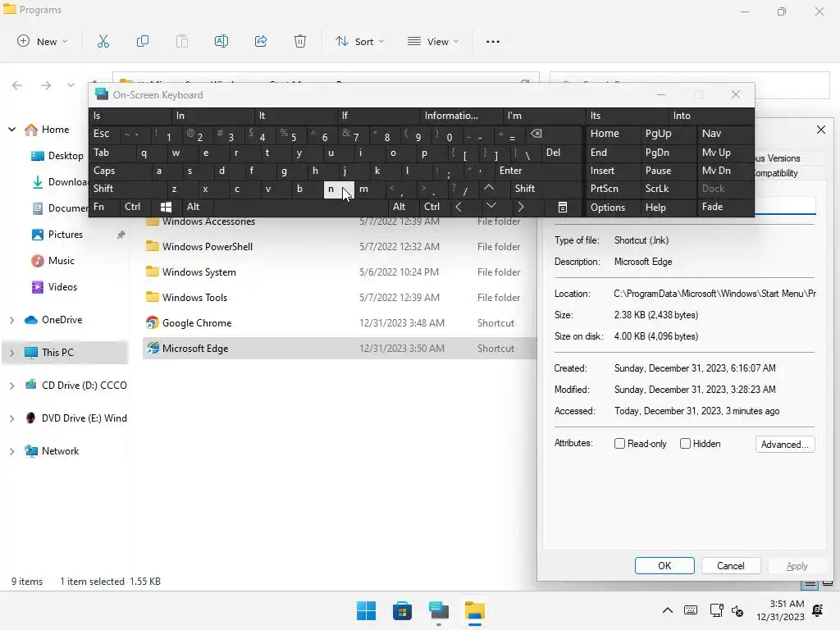Open the Music folder in sidebar
The height and width of the screenshot is (630, 840).
pos(61,261)
